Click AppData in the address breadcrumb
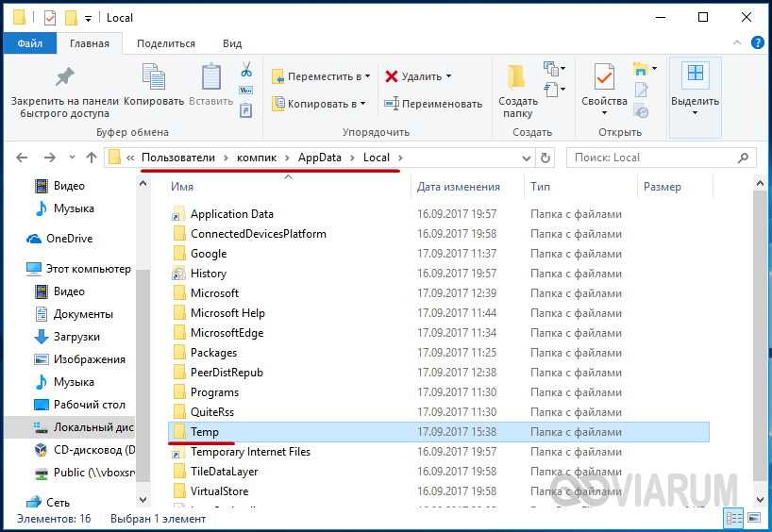 pyautogui.click(x=320, y=158)
